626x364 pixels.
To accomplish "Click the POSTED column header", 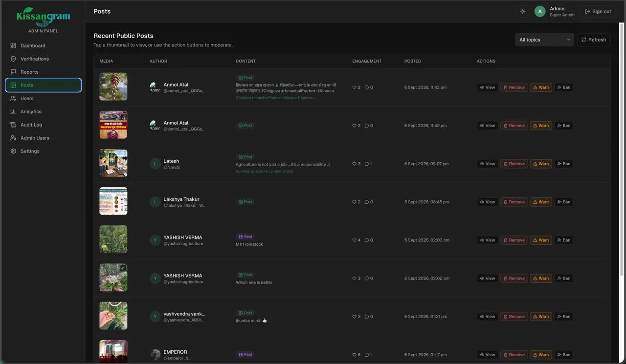I will pos(413,61).
